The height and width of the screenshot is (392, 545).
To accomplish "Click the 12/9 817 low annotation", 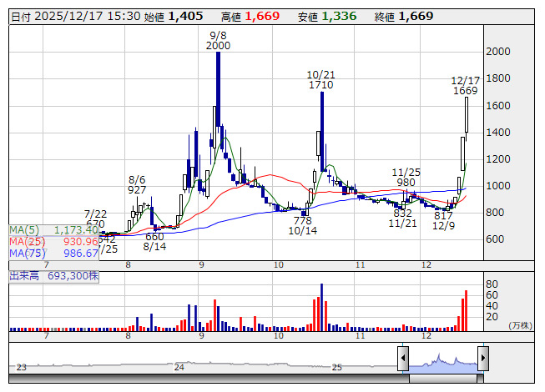I will [x=442, y=221].
